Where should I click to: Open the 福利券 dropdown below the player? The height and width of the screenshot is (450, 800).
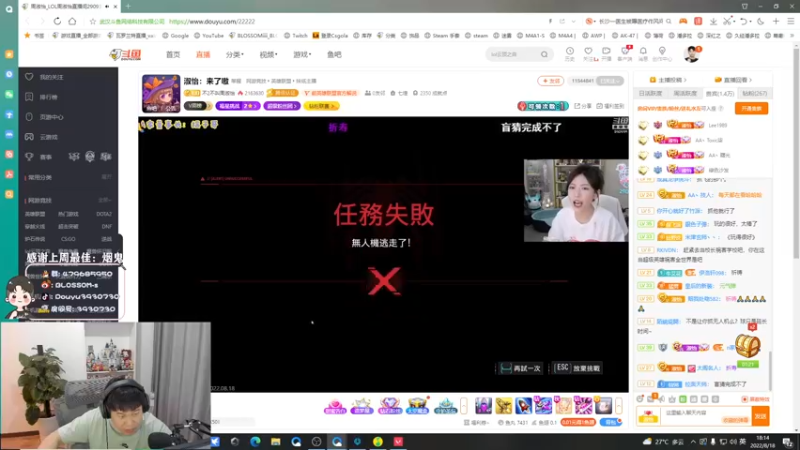477,422
